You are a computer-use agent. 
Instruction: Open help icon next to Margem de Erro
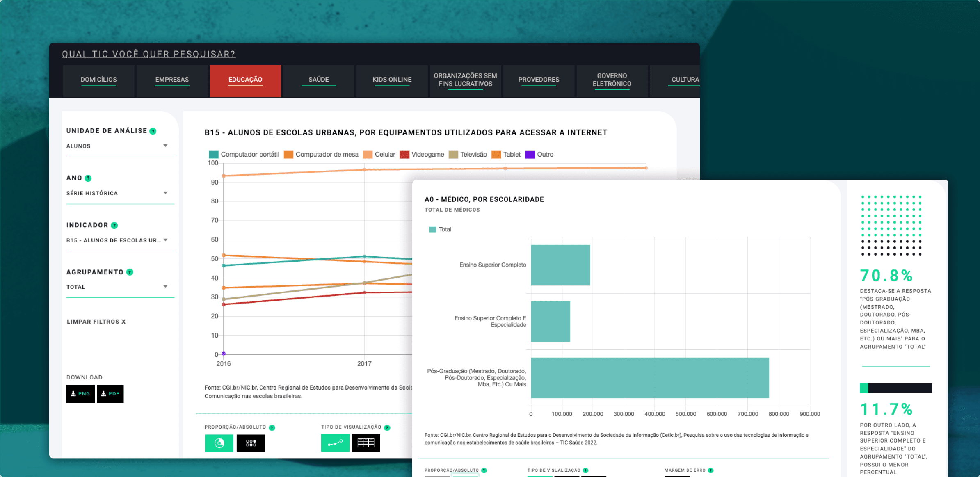[x=711, y=470]
